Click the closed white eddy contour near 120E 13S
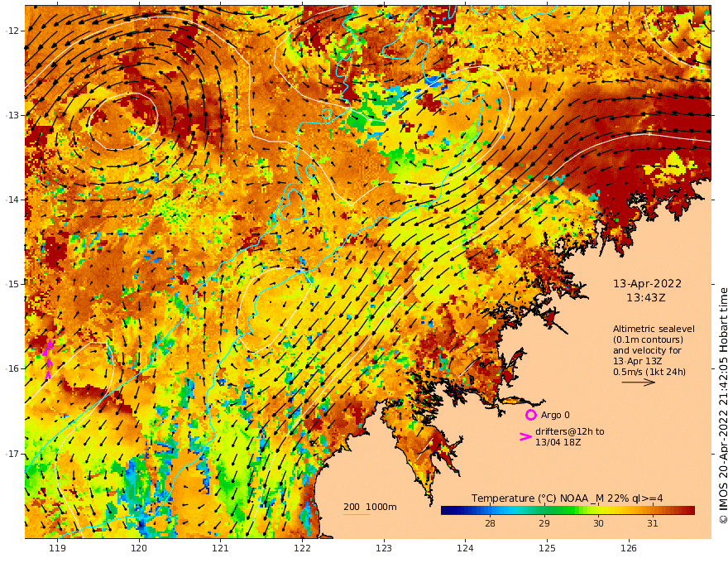728x563 pixels. click(122, 121)
